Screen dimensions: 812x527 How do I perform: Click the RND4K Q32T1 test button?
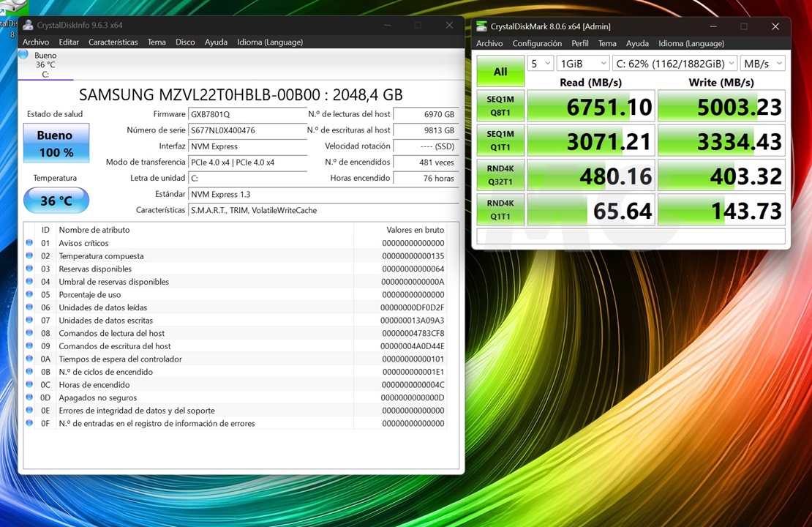[500, 176]
